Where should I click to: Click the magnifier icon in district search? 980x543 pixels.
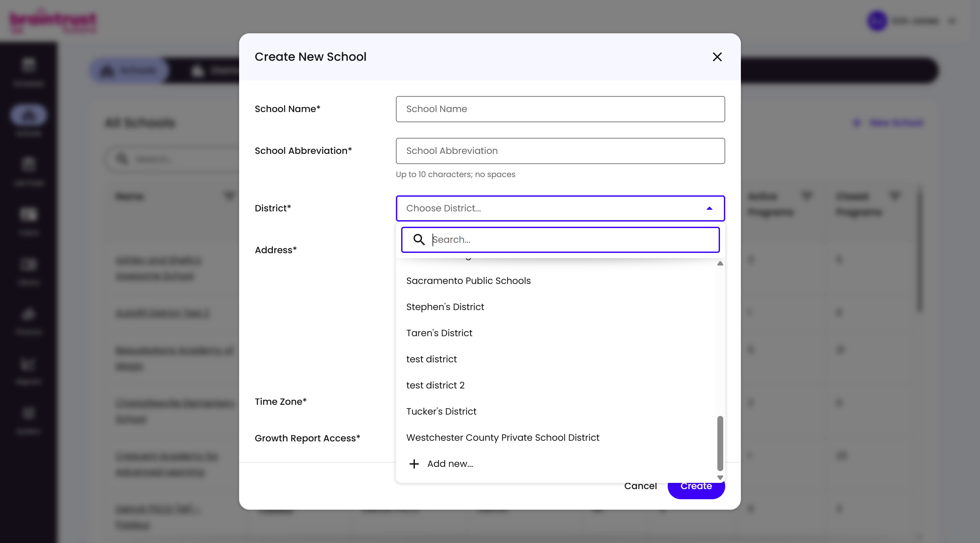419,239
